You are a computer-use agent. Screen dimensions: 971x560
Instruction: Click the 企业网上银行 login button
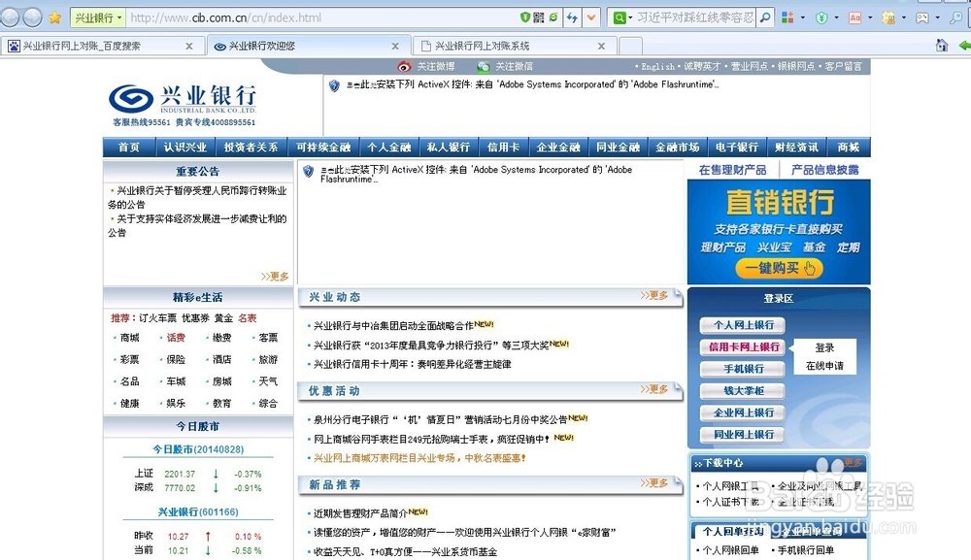pyautogui.click(x=743, y=412)
